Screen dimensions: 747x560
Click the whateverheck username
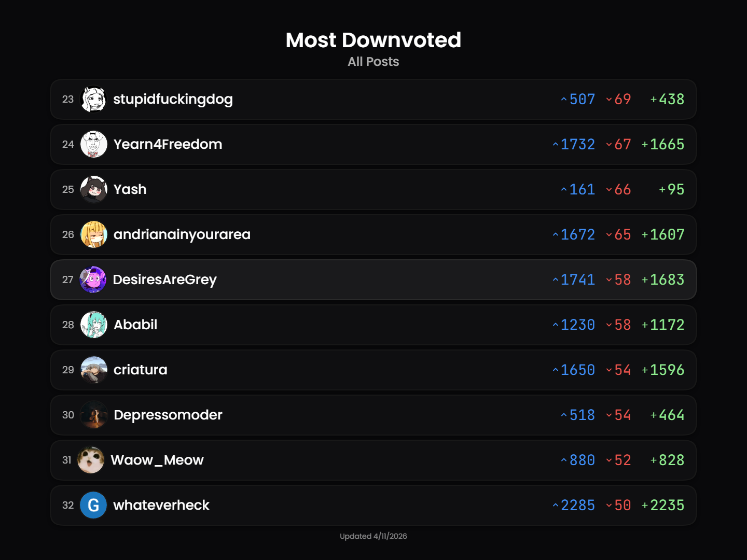coord(161,505)
